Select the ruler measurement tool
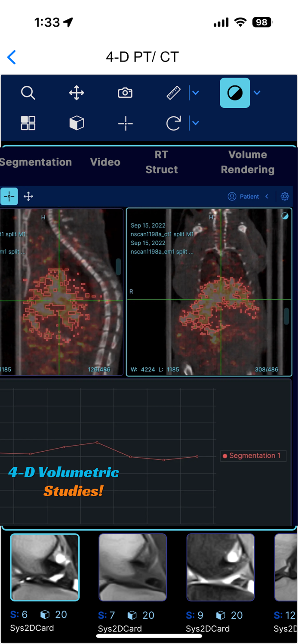Screen dimensions: 298x644 pos(174,93)
